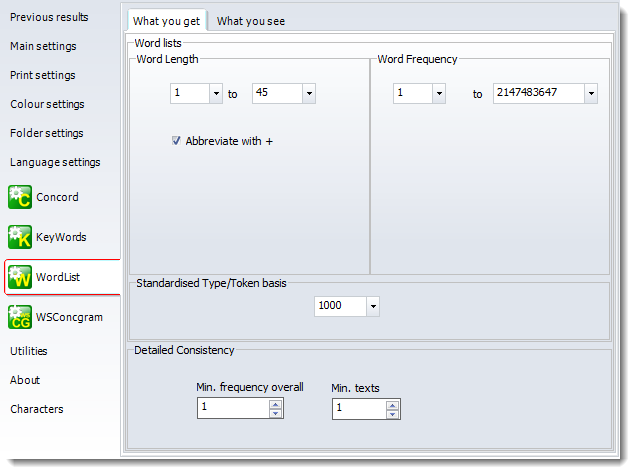Viewport: 635px width, 474px height.
Task: Go to Main settings
Action: pos(43,46)
